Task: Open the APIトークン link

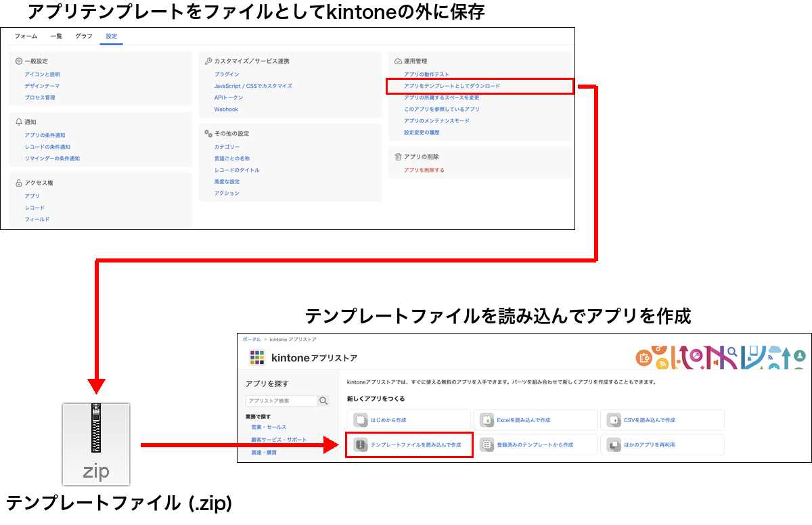Action: point(228,97)
